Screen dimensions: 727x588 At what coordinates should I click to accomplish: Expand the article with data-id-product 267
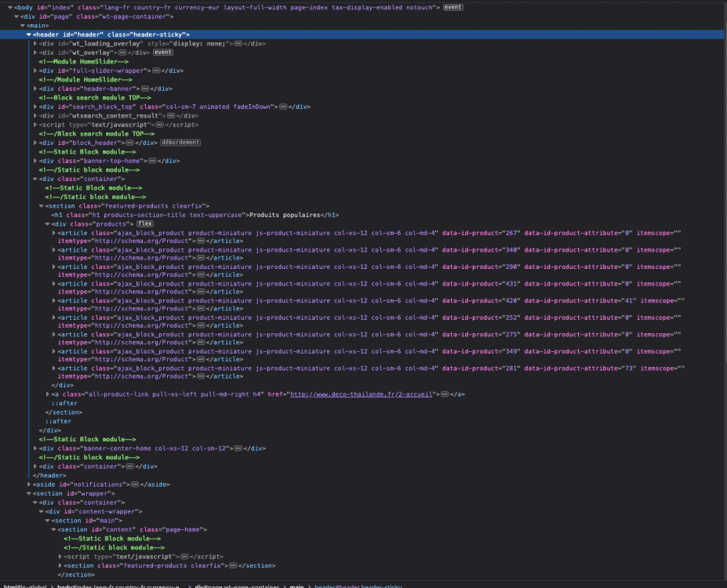point(54,233)
